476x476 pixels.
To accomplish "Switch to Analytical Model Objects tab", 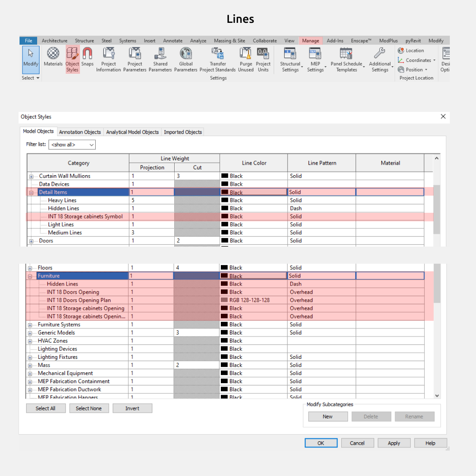I will pos(132,132).
